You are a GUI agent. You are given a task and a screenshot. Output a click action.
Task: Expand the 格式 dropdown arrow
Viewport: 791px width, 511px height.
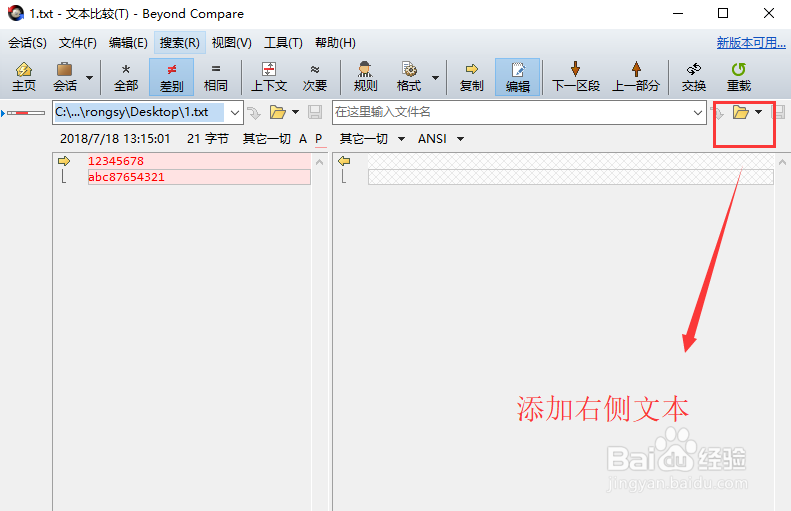tap(435, 78)
